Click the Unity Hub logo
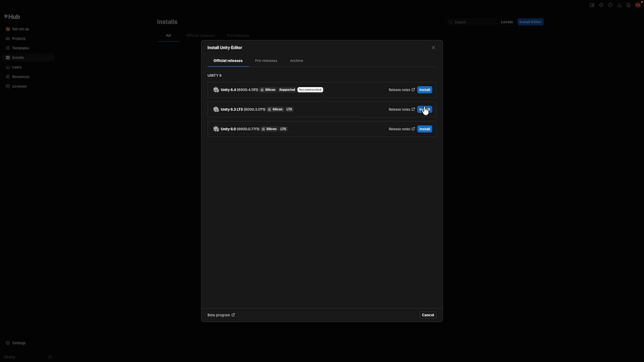This screenshot has width=644, height=362. (x=12, y=17)
